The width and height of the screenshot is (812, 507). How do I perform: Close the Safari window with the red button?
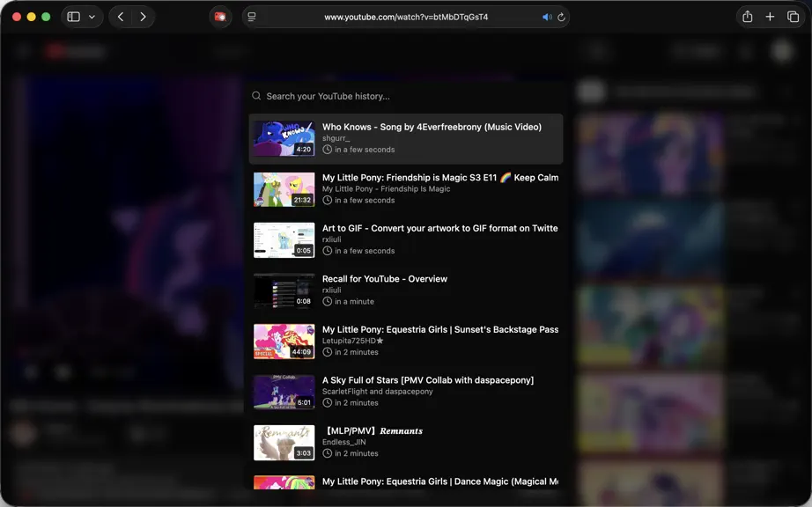tap(17, 17)
